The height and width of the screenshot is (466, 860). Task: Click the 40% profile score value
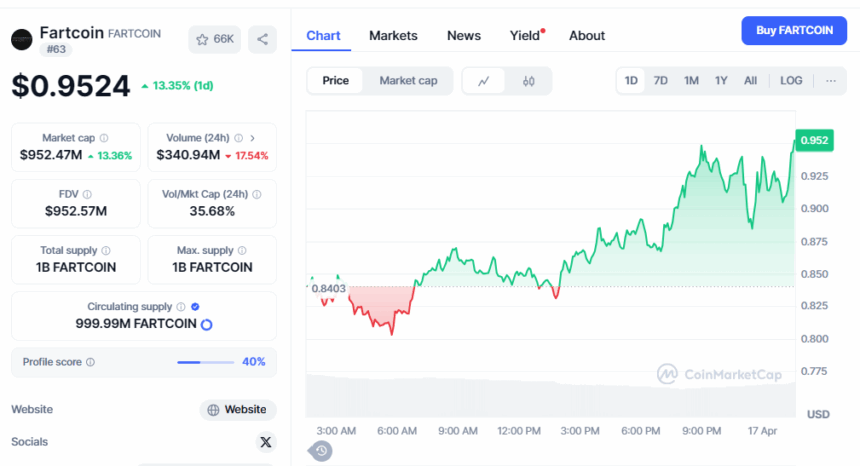point(253,362)
